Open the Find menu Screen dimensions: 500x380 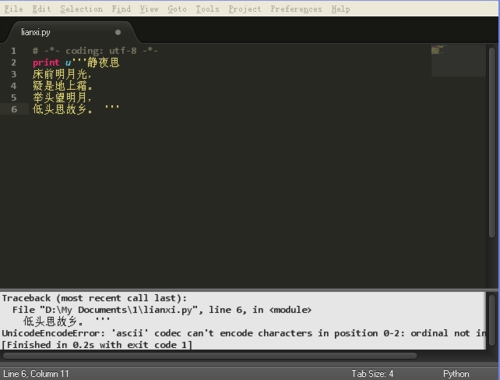coord(121,9)
